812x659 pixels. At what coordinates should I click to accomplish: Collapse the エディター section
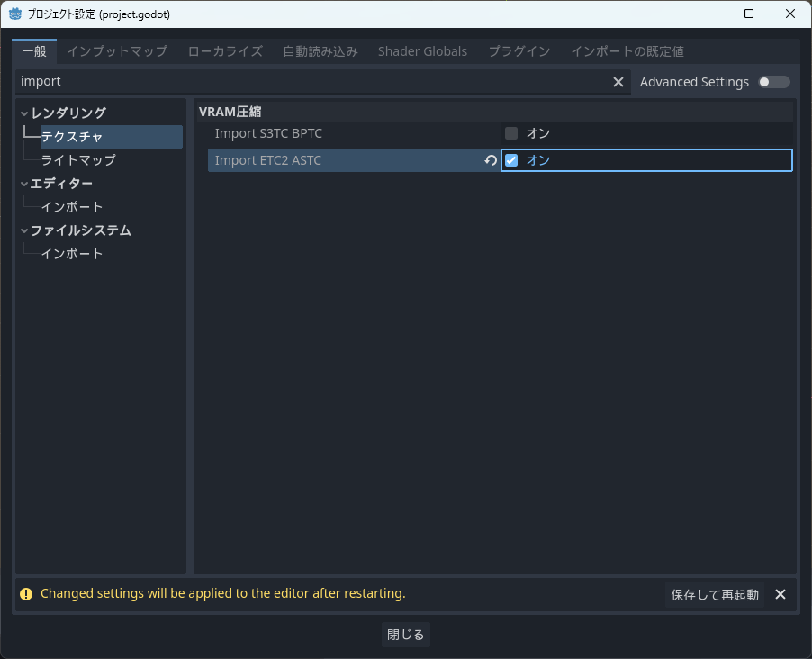pyautogui.click(x=24, y=184)
